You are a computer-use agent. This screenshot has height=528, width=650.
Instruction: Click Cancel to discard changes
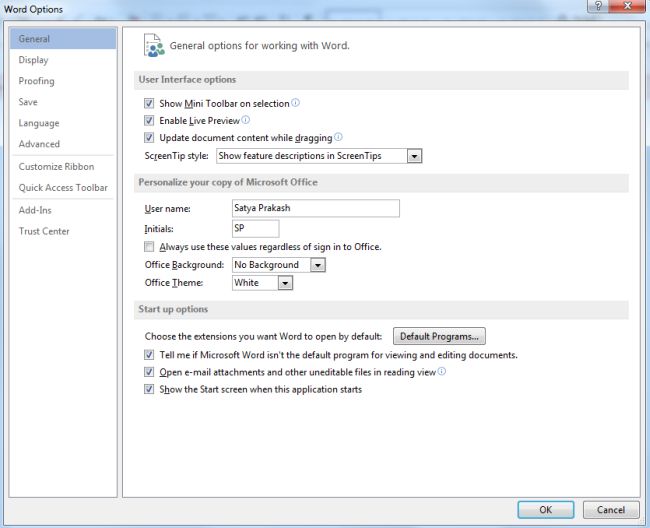click(611, 510)
